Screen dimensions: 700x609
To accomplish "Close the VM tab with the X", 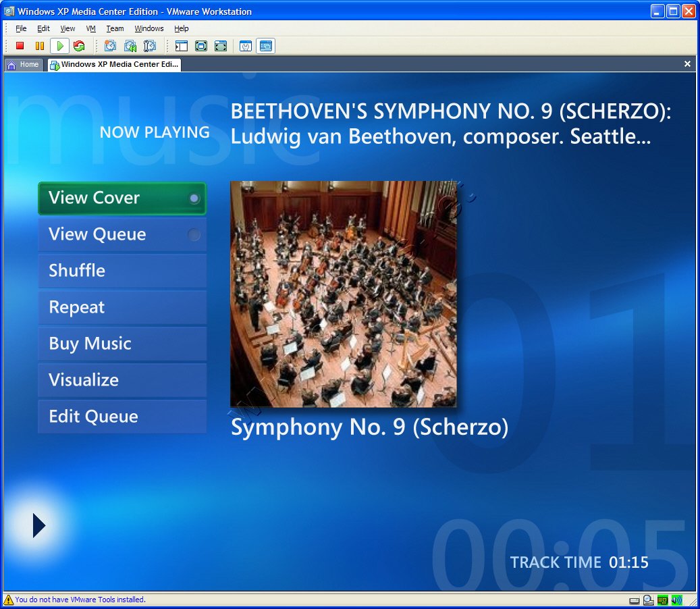I will [x=687, y=64].
